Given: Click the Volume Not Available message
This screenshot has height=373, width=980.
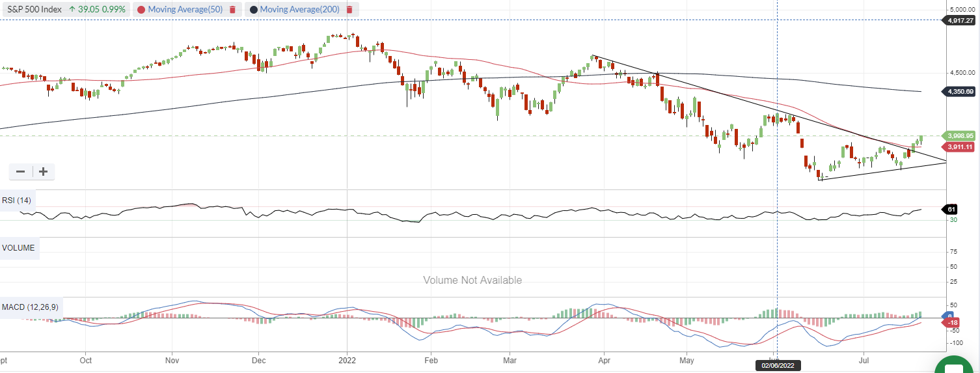Looking at the screenshot, I should click(472, 281).
